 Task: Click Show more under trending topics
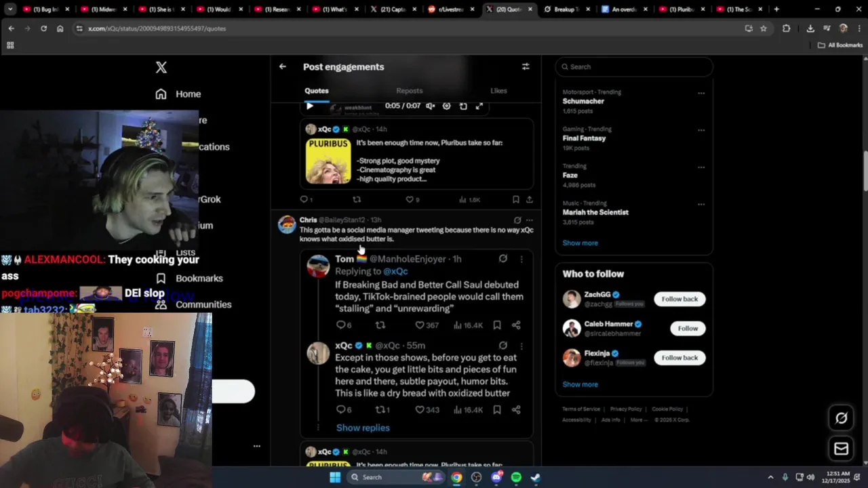click(x=580, y=243)
